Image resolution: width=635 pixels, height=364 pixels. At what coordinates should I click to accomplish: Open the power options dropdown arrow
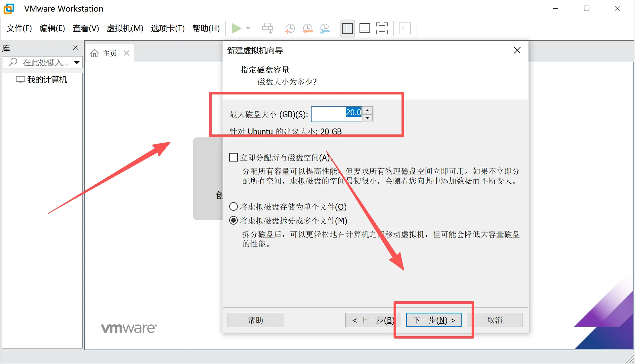pyautogui.click(x=248, y=28)
